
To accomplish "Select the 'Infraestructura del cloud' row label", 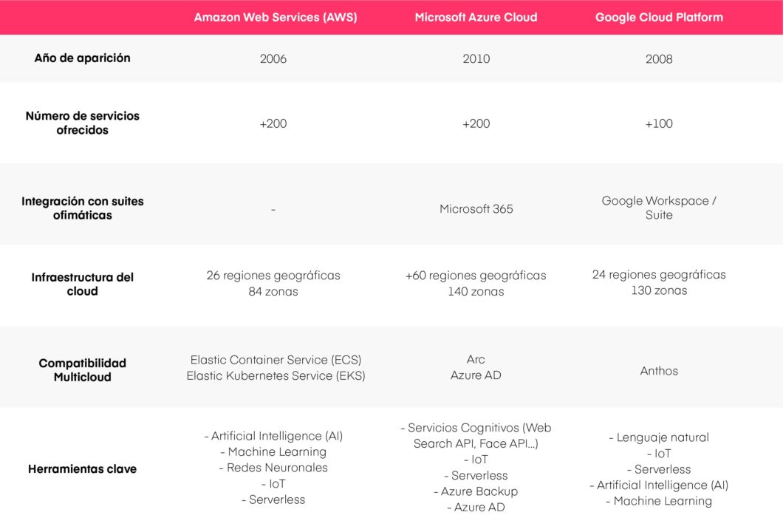I will [82, 284].
